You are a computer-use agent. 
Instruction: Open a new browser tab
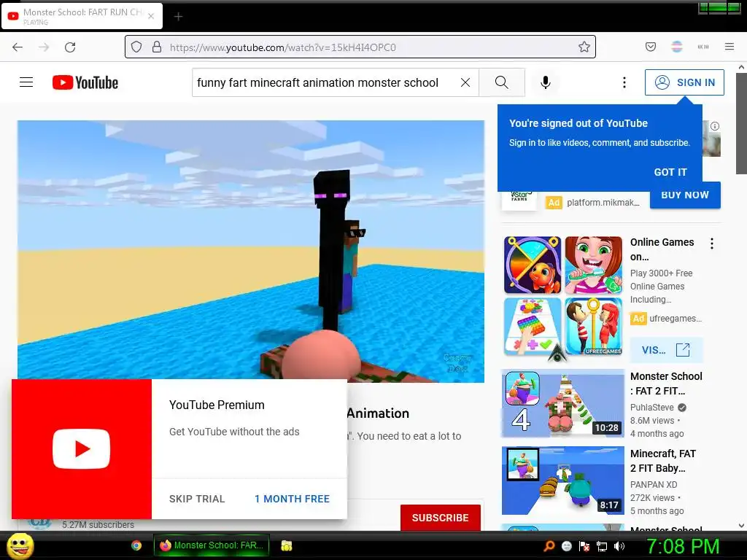[x=178, y=17]
